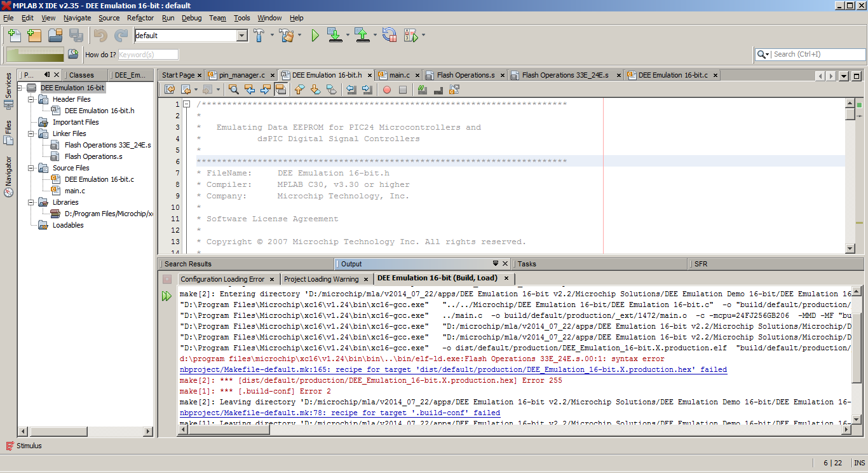This screenshot has width=868, height=473.
Task: Collapse the Header Files folder node
Action: [x=31, y=99]
